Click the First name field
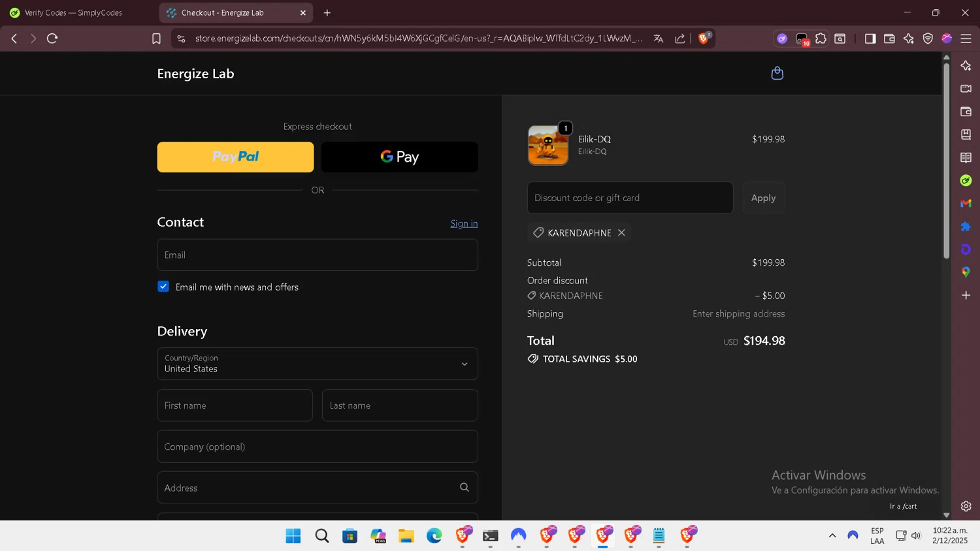980x551 pixels. 235,405
